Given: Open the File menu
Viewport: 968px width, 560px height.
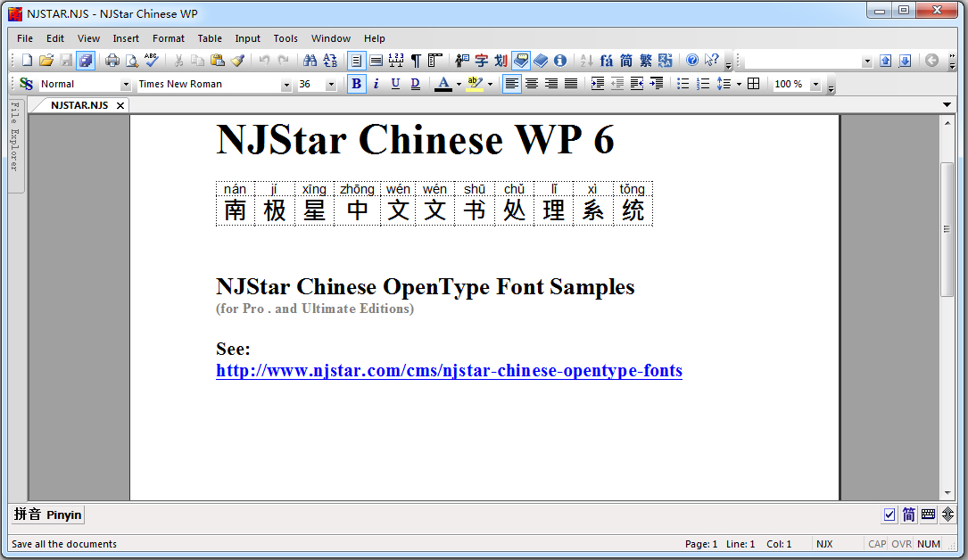Looking at the screenshot, I should click(25, 38).
